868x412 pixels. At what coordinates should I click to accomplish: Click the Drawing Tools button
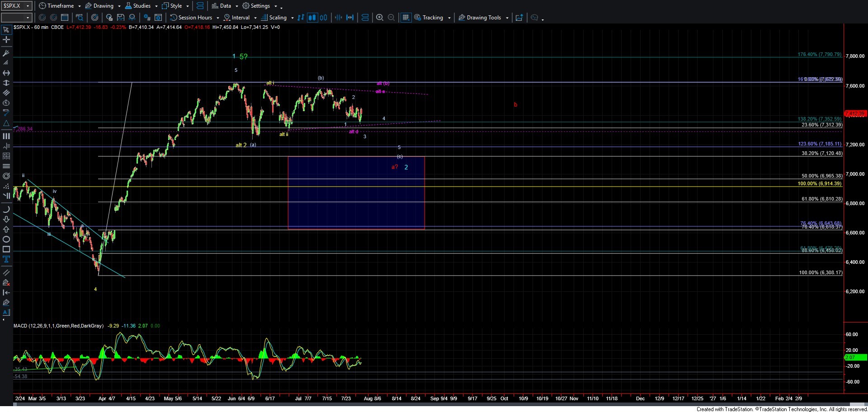click(480, 18)
